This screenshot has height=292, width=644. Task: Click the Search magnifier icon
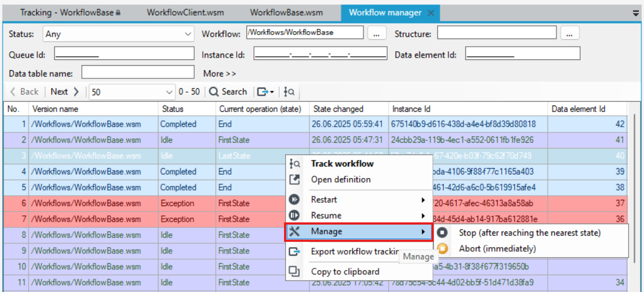point(214,92)
